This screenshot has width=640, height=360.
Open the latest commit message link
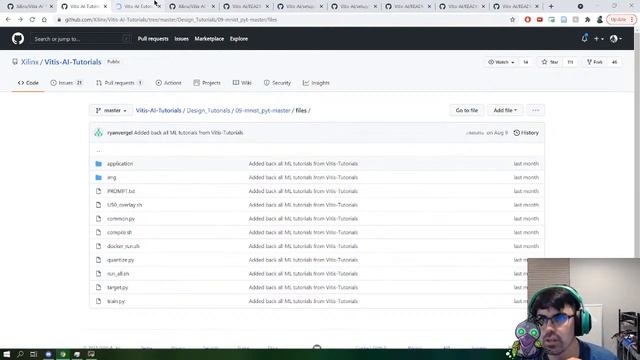coord(189,133)
